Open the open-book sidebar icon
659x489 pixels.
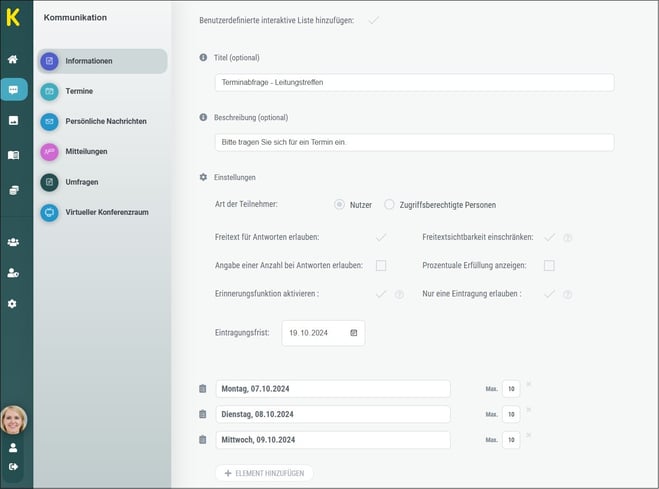13,155
